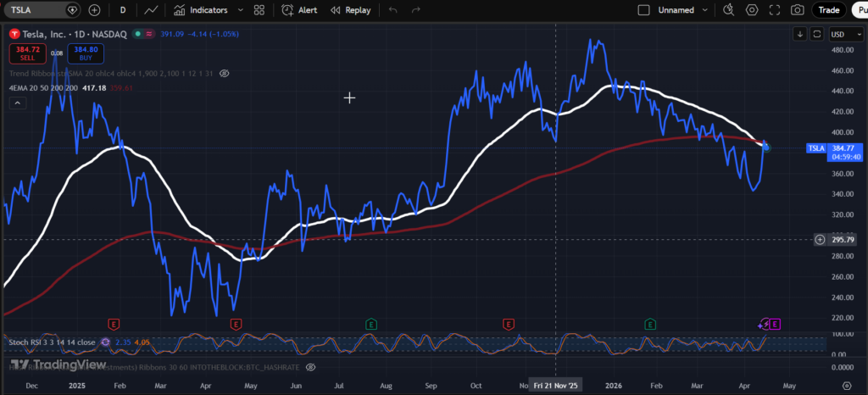Click the quick search magnifier icon
Viewport: 868px width, 395px height.
[728, 10]
